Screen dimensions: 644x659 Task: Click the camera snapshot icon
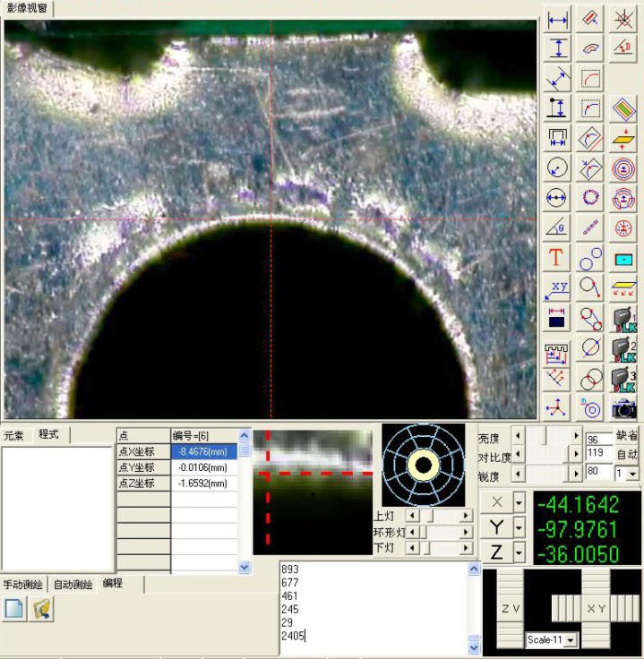click(x=623, y=408)
